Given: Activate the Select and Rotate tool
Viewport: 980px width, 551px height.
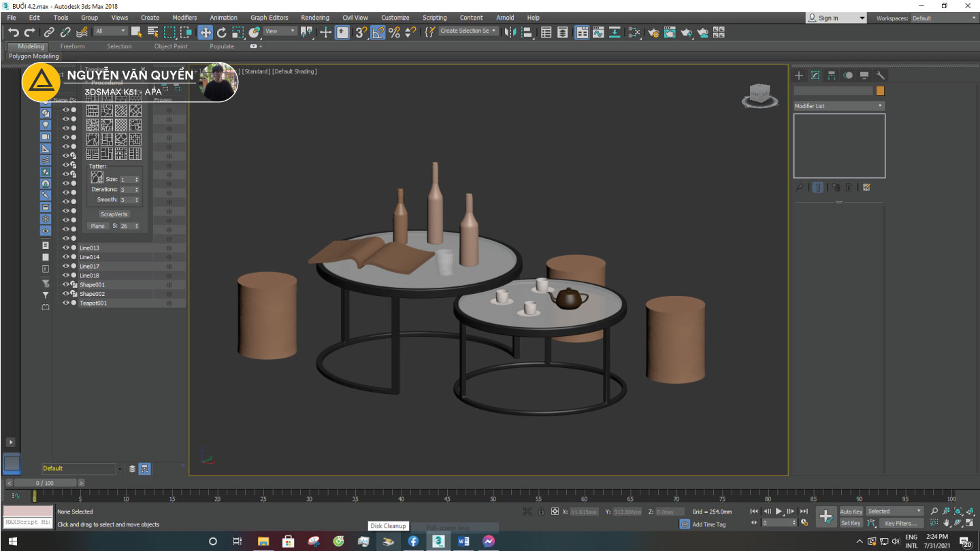Looking at the screenshot, I should click(x=221, y=32).
